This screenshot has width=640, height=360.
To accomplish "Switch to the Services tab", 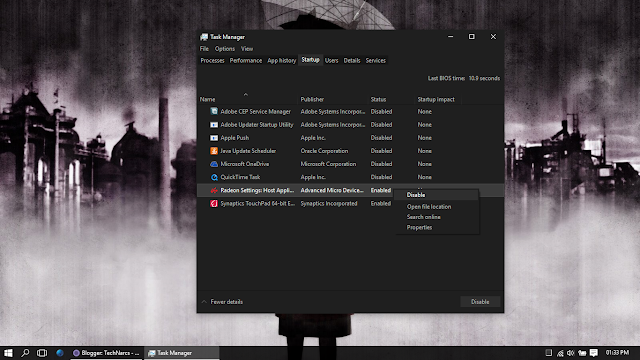I will (376, 60).
